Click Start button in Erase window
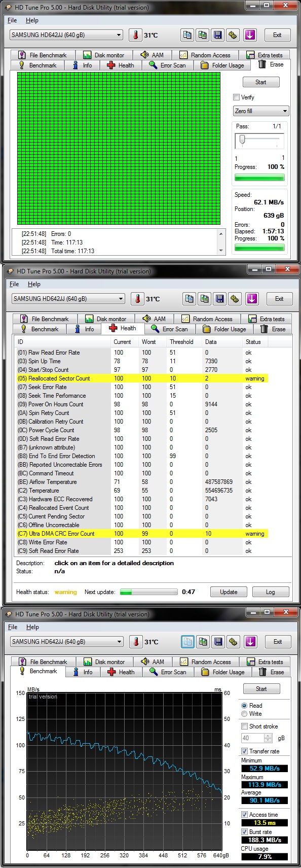Viewport: 301px width, 868px height. [260, 82]
